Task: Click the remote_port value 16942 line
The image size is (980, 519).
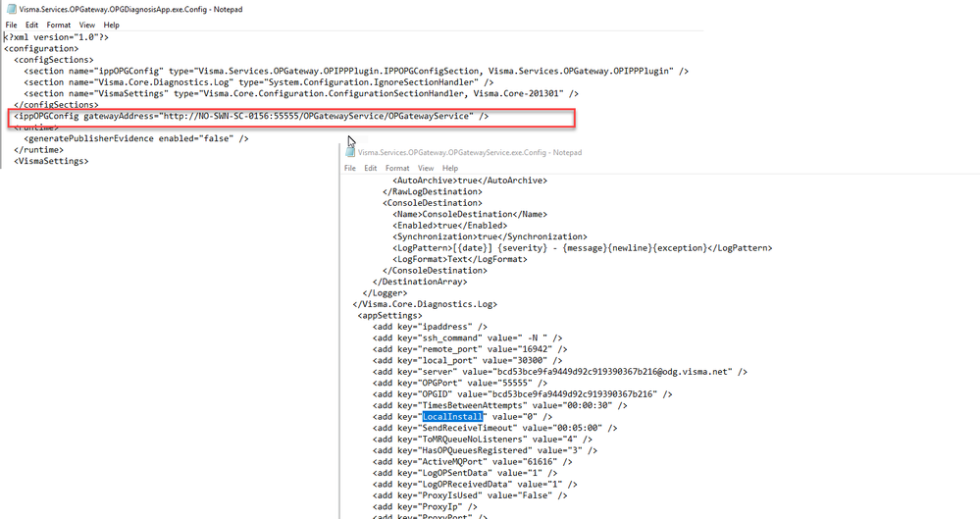Action: pos(470,349)
